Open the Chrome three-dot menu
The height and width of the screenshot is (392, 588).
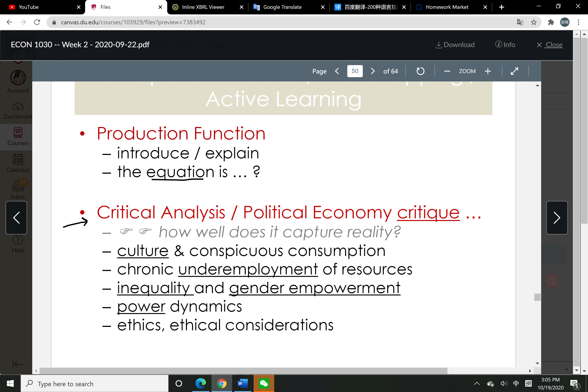point(579,22)
